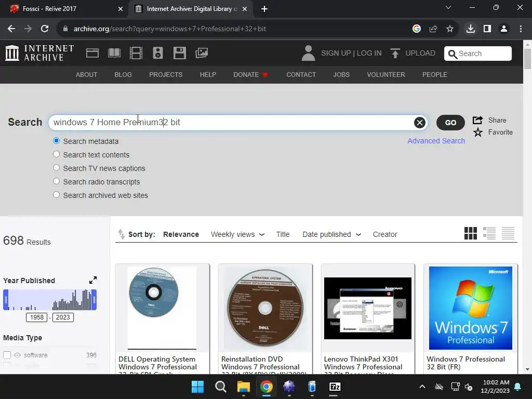
Task: Open the ABOUT menu item
Action: tap(87, 75)
